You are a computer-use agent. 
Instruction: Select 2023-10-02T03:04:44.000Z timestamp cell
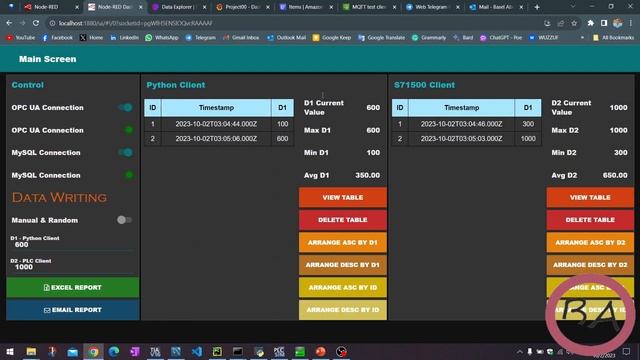click(x=216, y=124)
